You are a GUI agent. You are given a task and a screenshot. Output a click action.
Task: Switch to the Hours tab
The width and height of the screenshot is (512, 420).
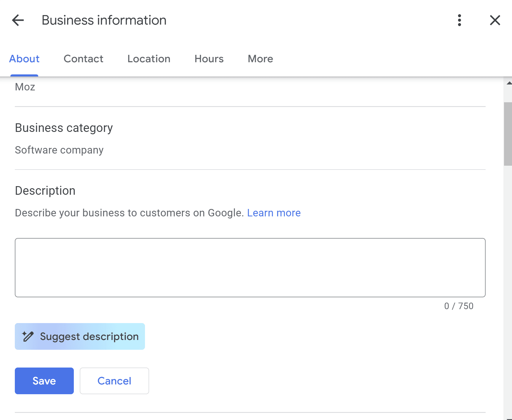click(209, 59)
